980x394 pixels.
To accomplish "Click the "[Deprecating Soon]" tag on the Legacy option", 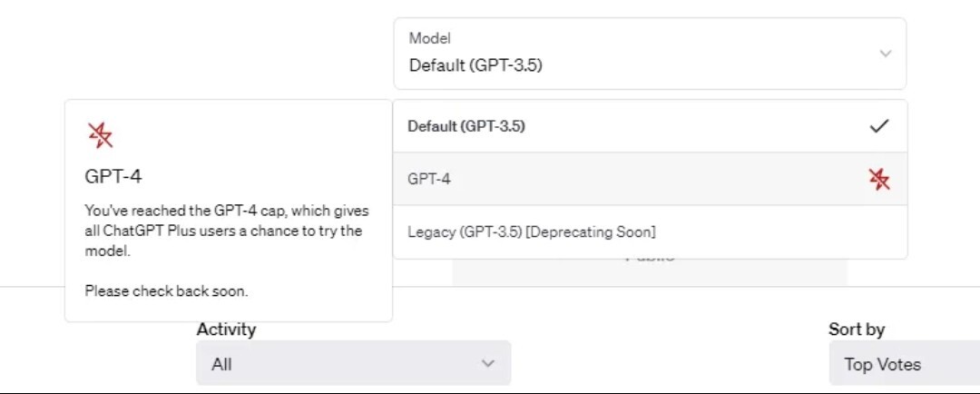I will [591, 231].
